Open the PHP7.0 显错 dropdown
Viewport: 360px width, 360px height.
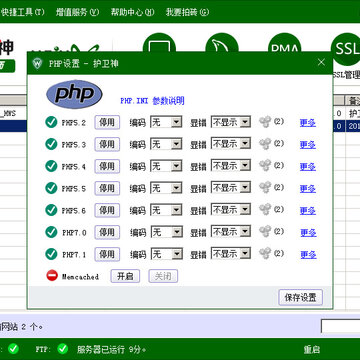(x=231, y=232)
